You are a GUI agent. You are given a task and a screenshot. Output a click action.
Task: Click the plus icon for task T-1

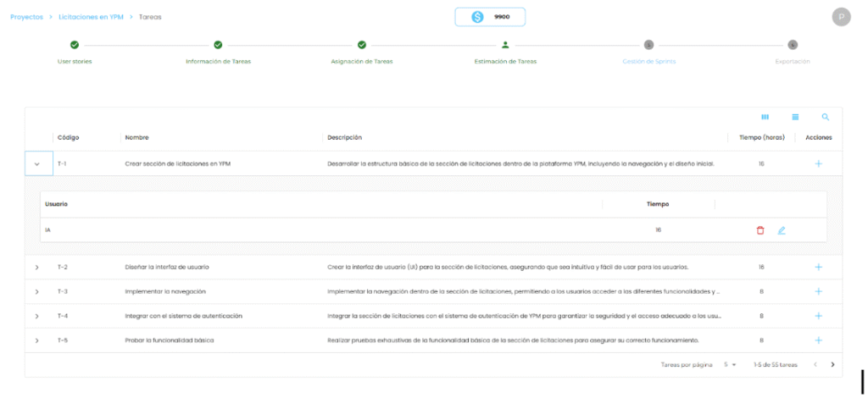[x=818, y=163]
